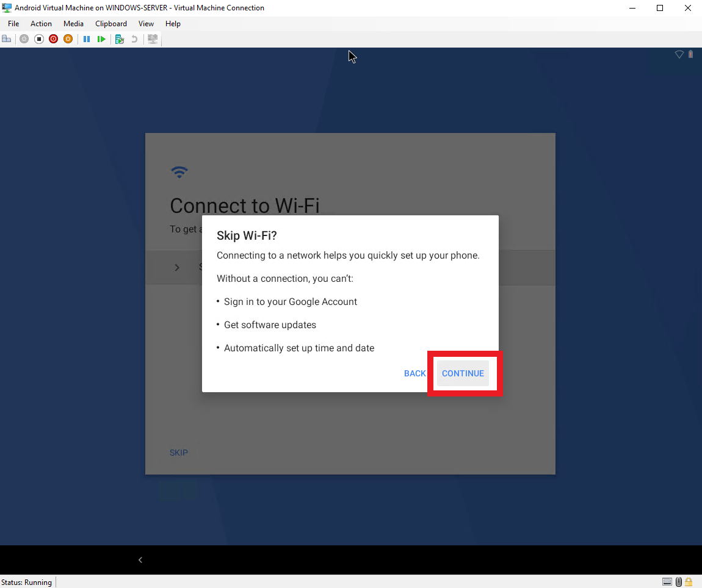
Task: Open the File menu
Action: pyautogui.click(x=13, y=24)
